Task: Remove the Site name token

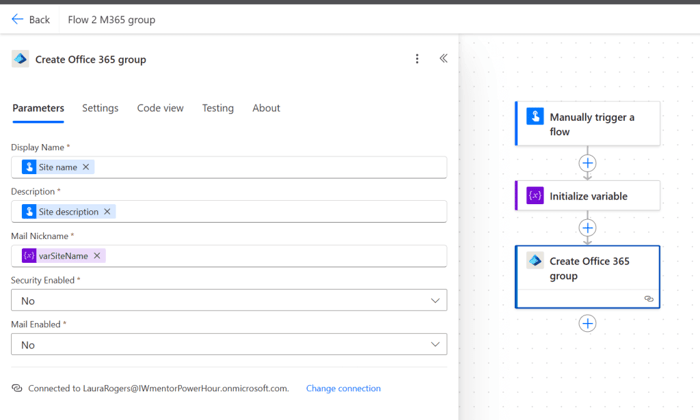Action: [86, 167]
